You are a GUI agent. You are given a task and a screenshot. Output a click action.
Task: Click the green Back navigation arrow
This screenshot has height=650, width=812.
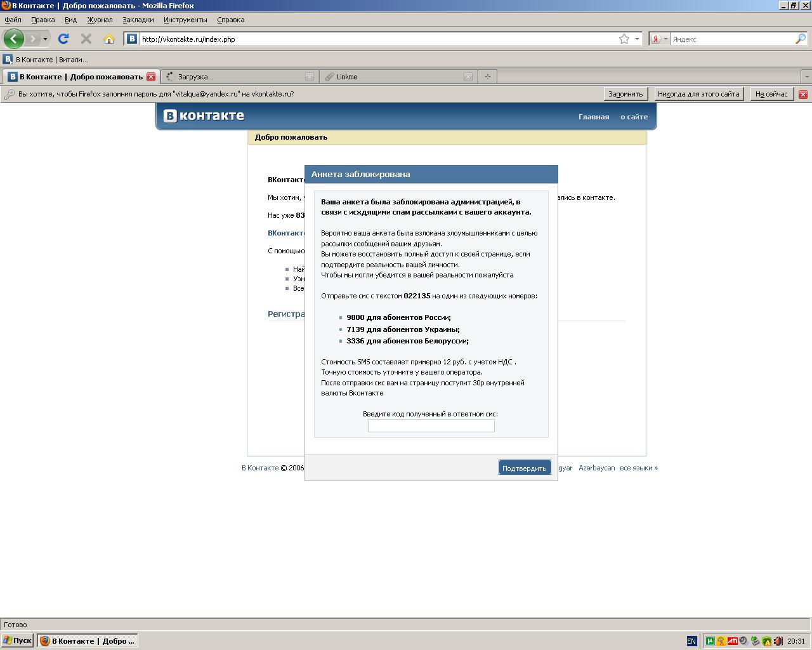pyautogui.click(x=13, y=39)
